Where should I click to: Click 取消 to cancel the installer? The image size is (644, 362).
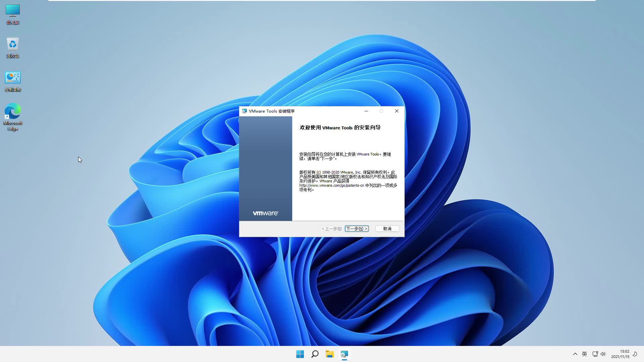coord(387,229)
